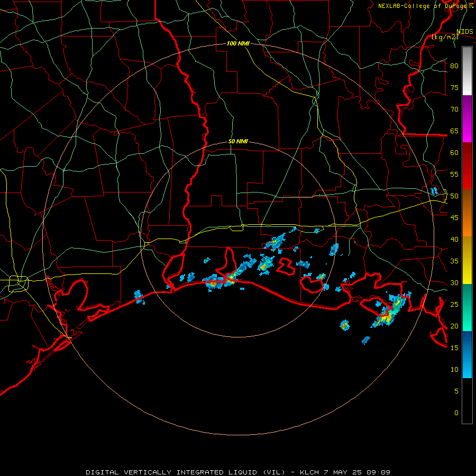Click the green-teal band of the color scale
Image resolution: width=476 pixels, height=476 pixels.
point(467,307)
